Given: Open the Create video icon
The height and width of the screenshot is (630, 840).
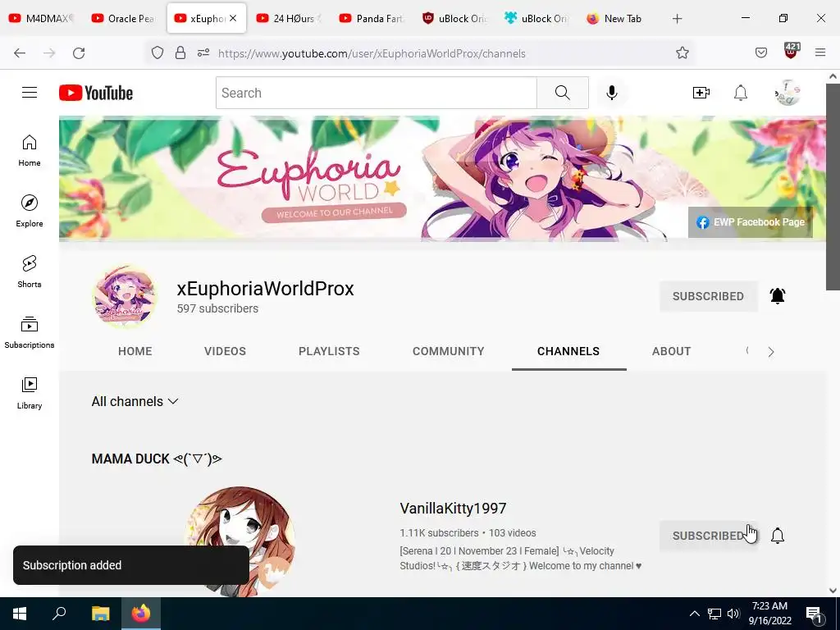Looking at the screenshot, I should 701,93.
